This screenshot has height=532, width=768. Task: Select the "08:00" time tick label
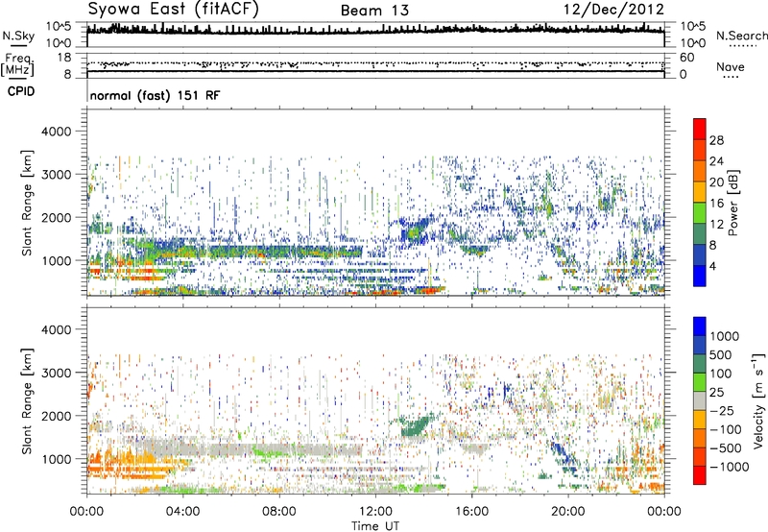278,512
